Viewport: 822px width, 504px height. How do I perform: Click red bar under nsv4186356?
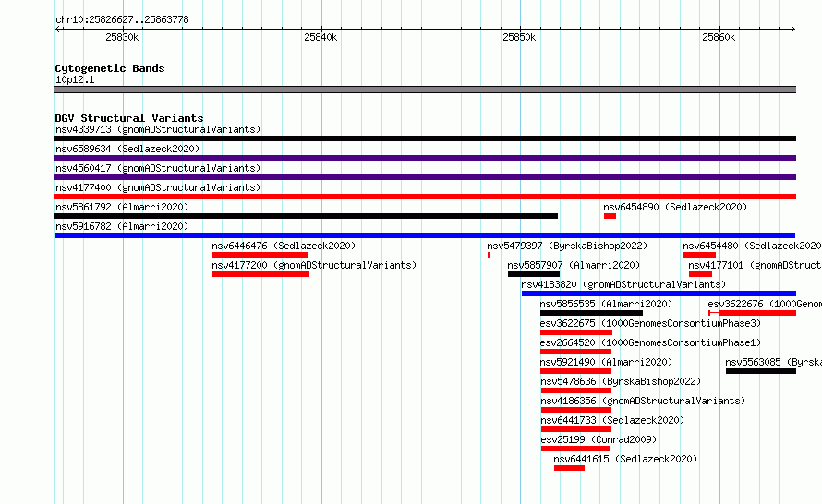(x=576, y=410)
